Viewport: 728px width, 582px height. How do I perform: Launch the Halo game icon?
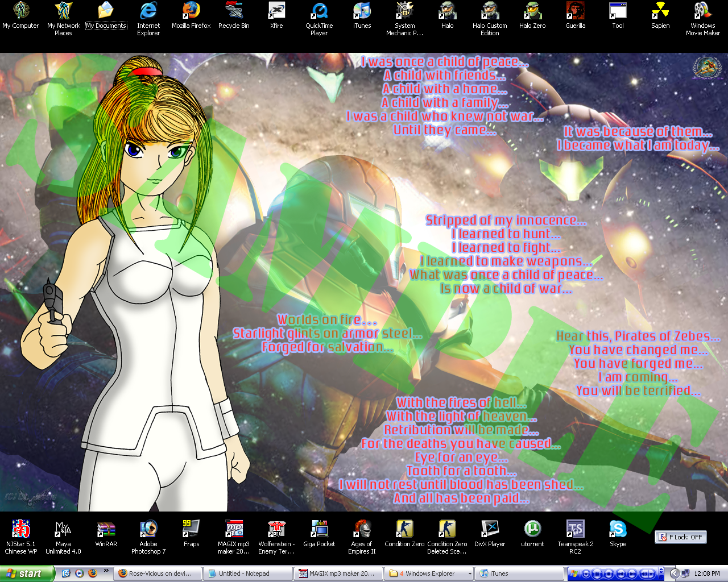[447, 16]
